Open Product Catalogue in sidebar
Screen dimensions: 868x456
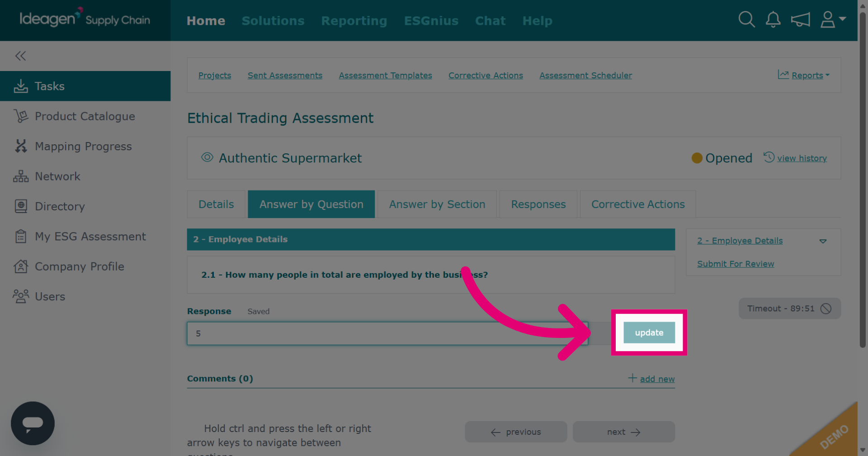85,116
